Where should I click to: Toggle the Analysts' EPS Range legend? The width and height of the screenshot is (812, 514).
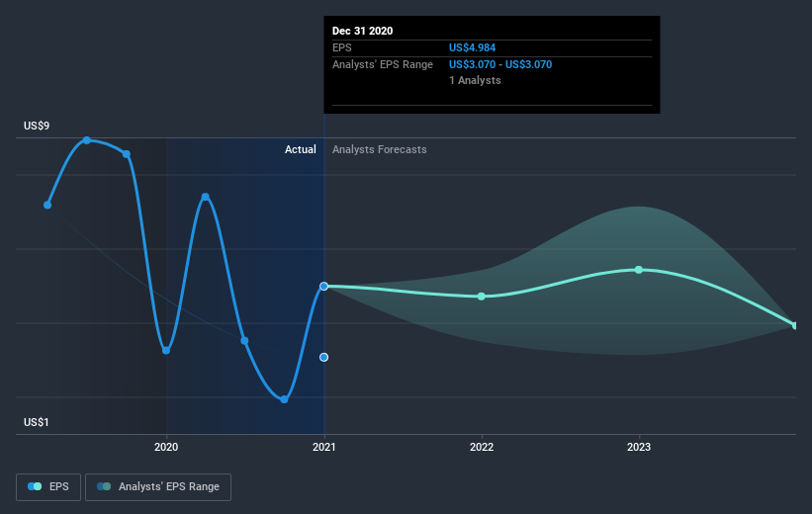tap(158, 486)
